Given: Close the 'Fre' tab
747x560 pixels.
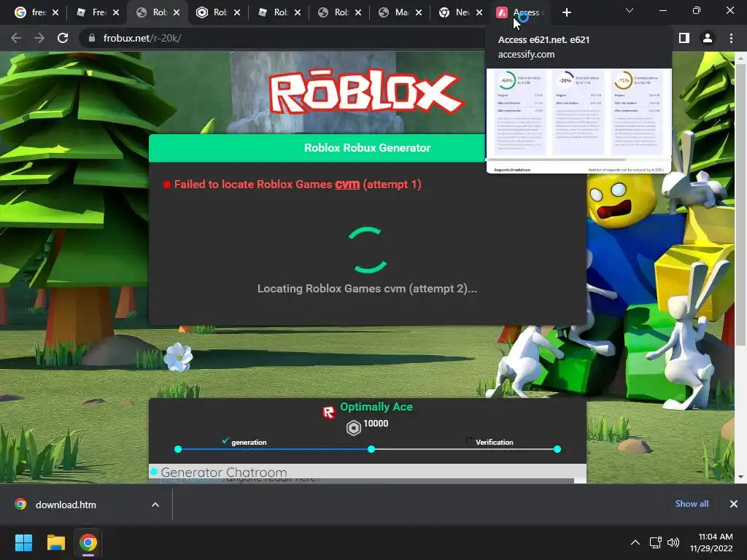Looking at the screenshot, I should pyautogui.click(x=116, y=12).
